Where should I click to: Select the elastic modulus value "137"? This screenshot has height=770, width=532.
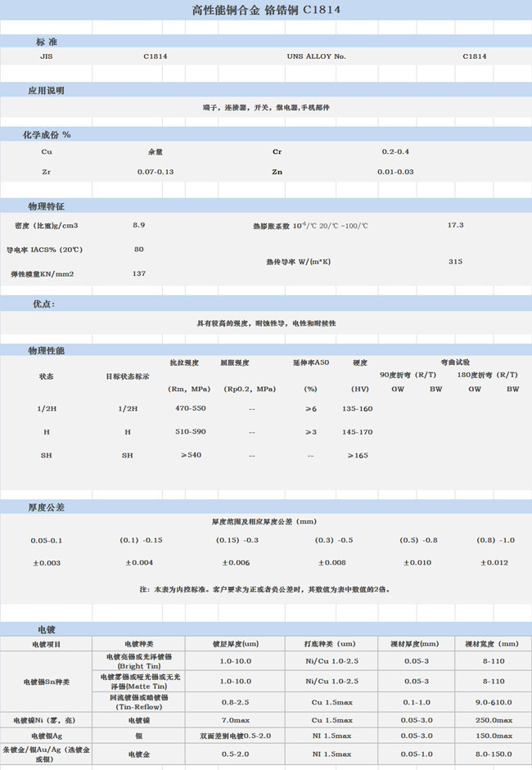(x=139, y=273)
